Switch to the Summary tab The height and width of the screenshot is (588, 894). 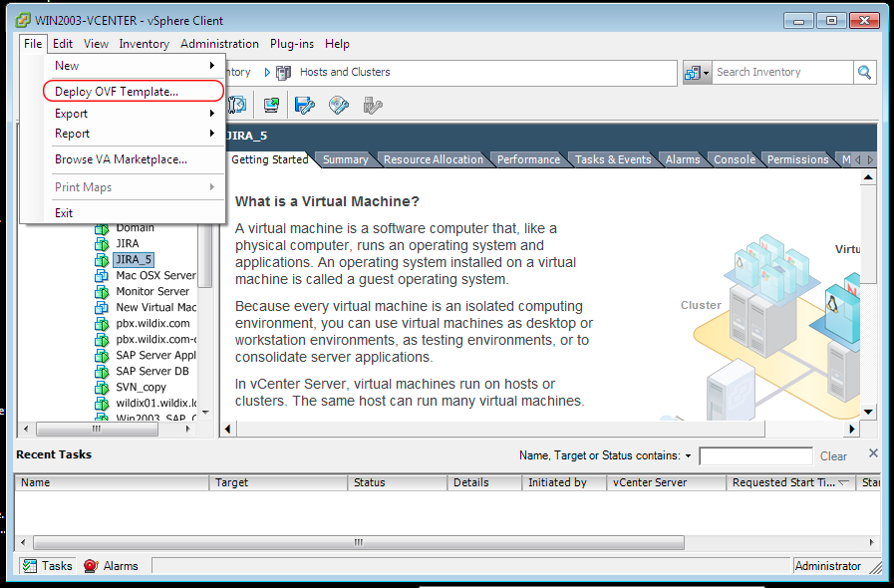coord(346,159)
